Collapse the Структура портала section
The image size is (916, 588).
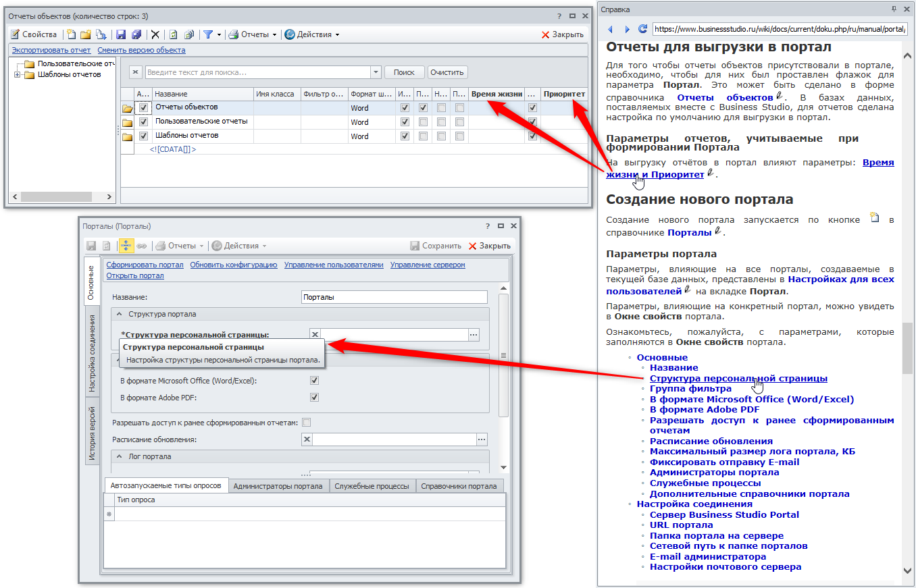[x=120, y=314]
